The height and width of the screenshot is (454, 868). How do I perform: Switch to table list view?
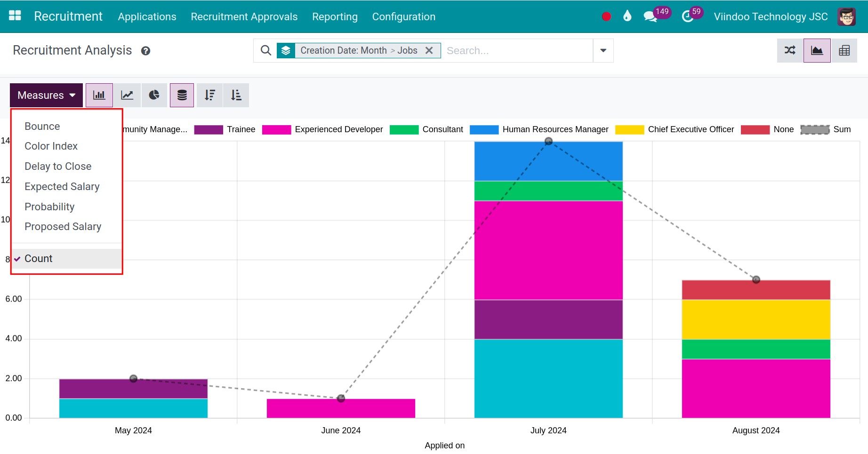pos(844,50)
